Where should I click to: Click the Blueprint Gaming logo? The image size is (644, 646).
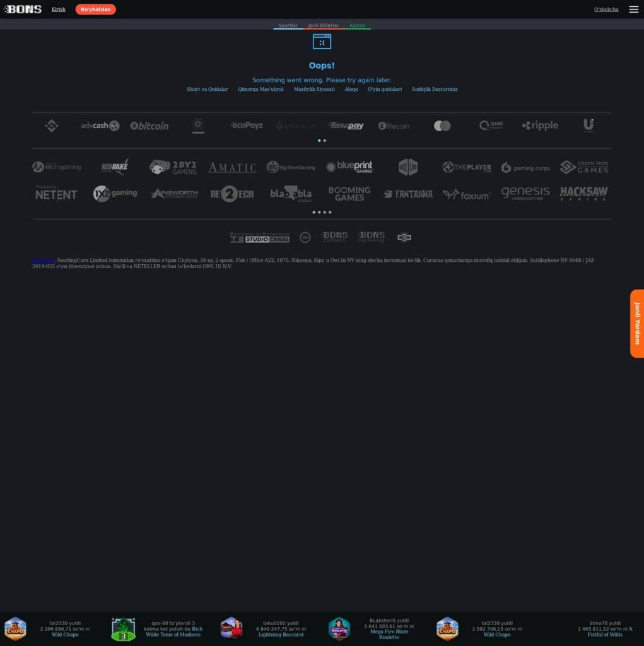[349, 167]
